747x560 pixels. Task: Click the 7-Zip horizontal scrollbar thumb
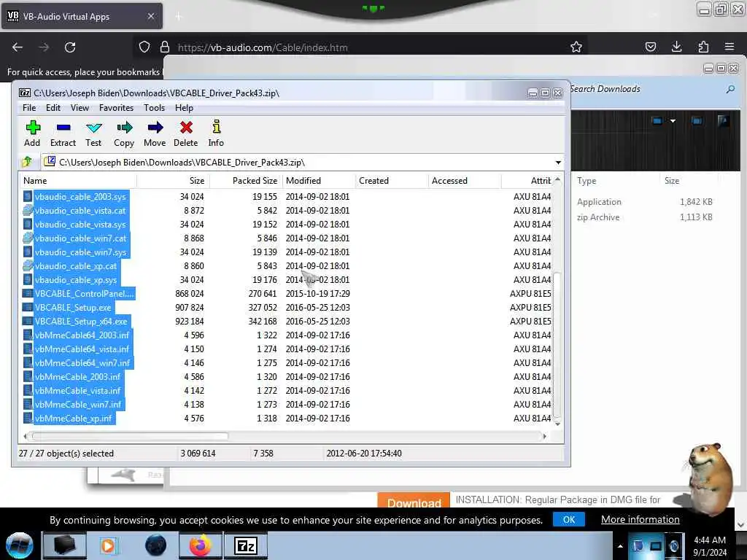click(x=130, y=436)
